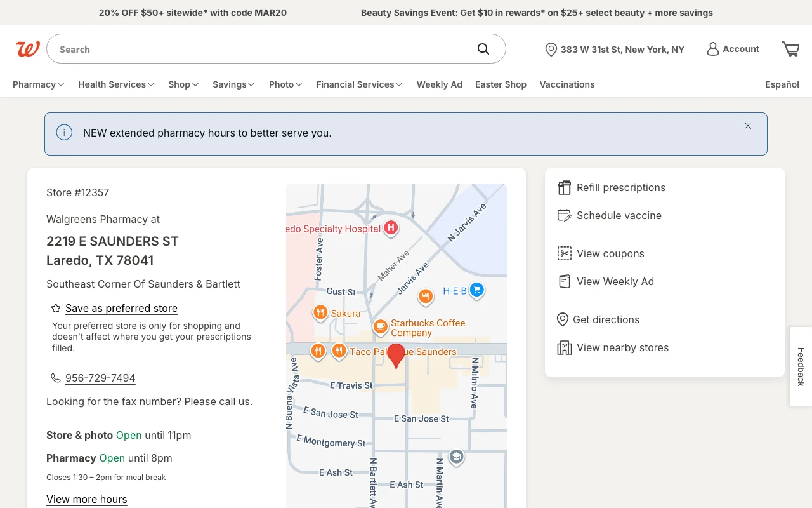This screenshot has height=508, width=812.
Task: Dismiss the extended pharmacy hours notice
Action: click(x=748, y=126)
